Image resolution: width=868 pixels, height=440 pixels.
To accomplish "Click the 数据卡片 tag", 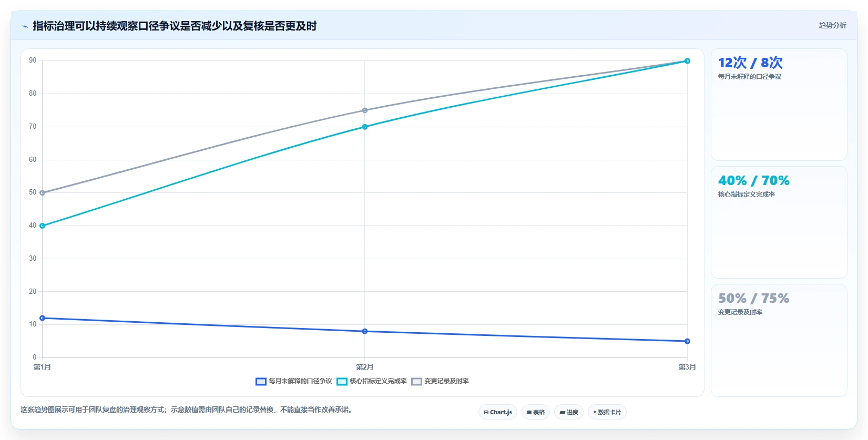I will pyautogui.click(x=607, y=412).
